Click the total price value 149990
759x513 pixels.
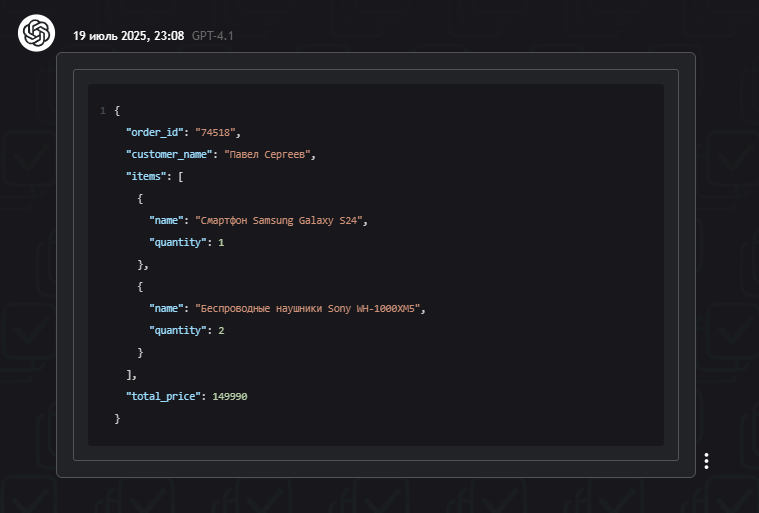[x=230, y=396]
